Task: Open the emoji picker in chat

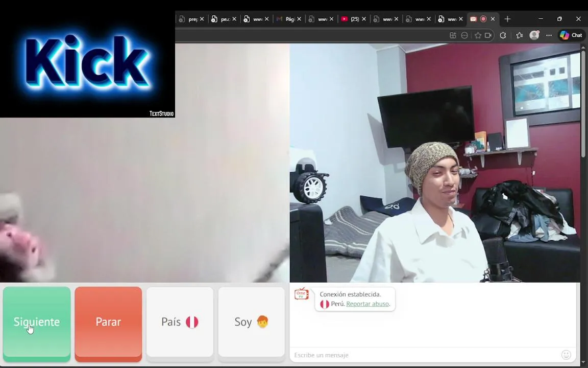Action: (x=566, y=355)
